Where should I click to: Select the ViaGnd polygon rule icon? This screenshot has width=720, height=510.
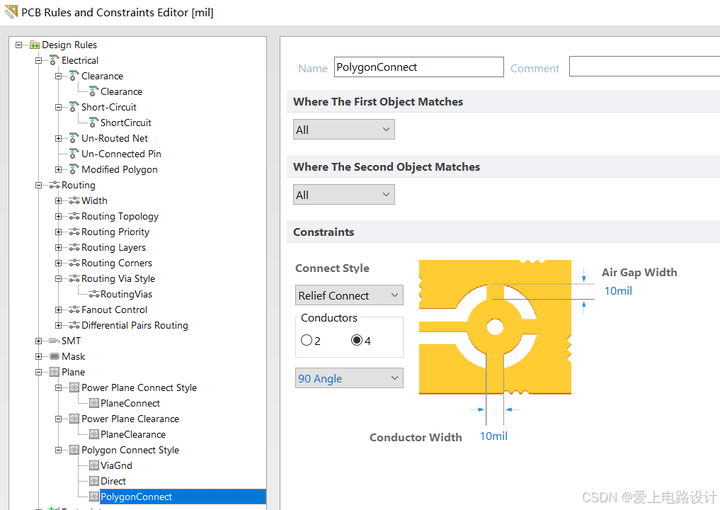(x=94, y=465)
